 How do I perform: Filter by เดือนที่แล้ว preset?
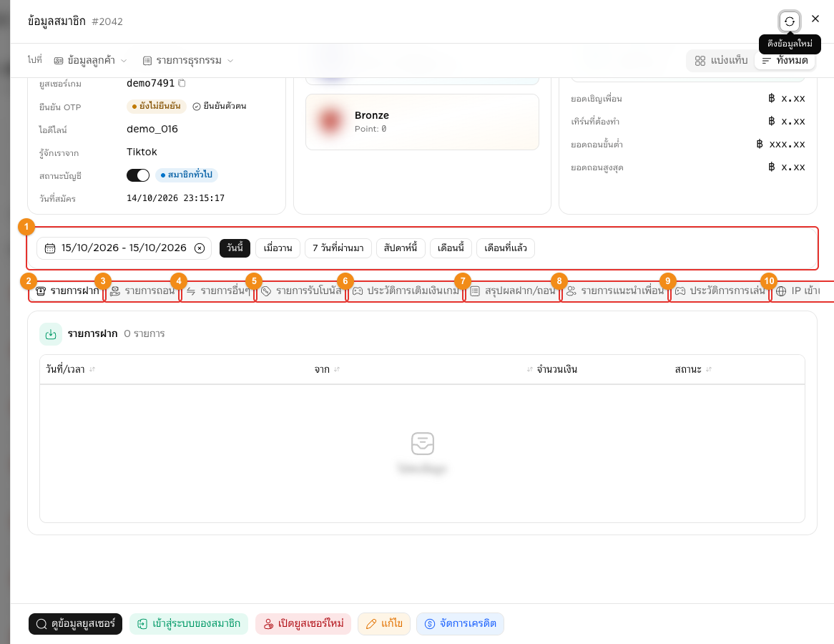506,248
